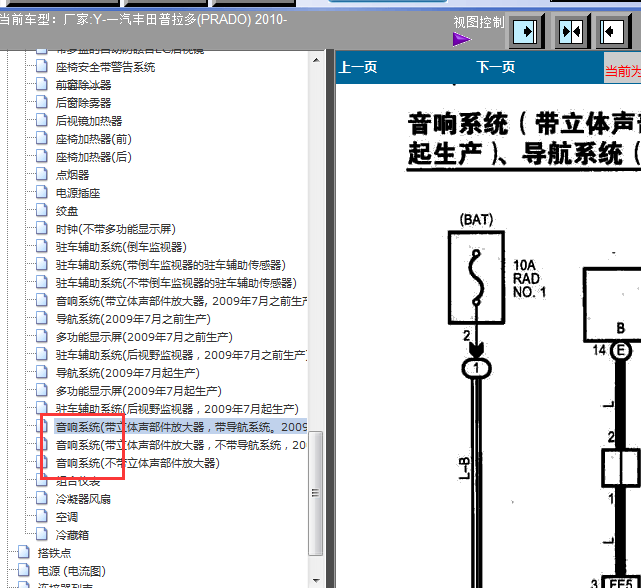This screenshot has height=588, width=641.
Task: Click tree scrollbar down arrow
Action: 316,580
